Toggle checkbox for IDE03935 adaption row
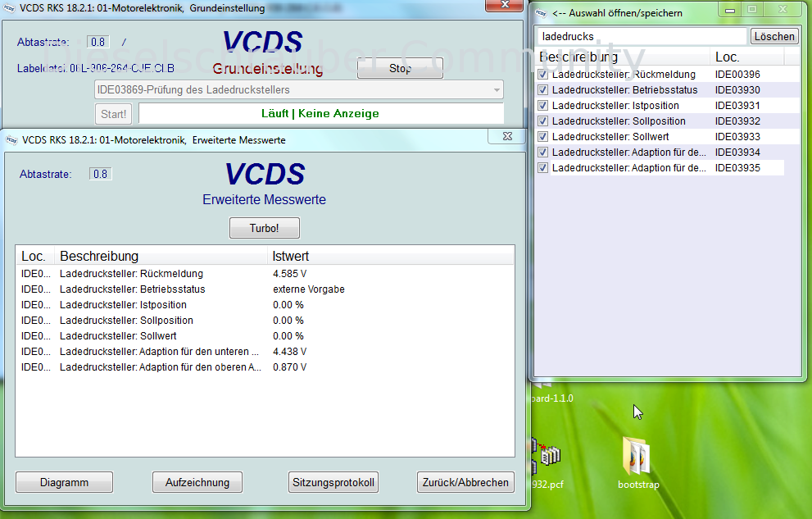812x519 pixels. 542,168
